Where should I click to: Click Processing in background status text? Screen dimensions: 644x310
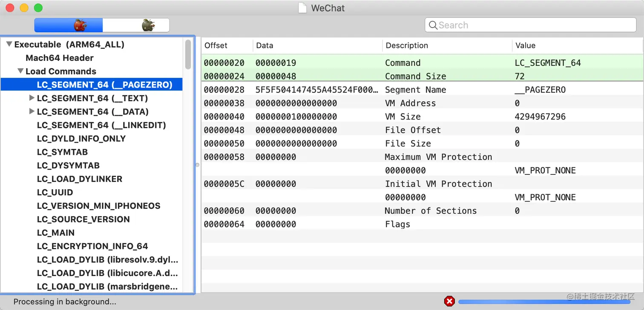point(65,302)
